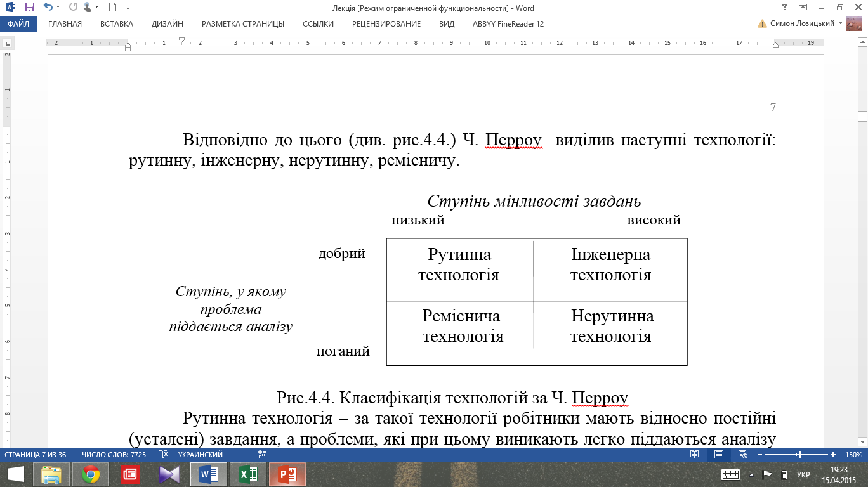
Task: Click the vertical scrollbar thumb
Action: [862, 116]
